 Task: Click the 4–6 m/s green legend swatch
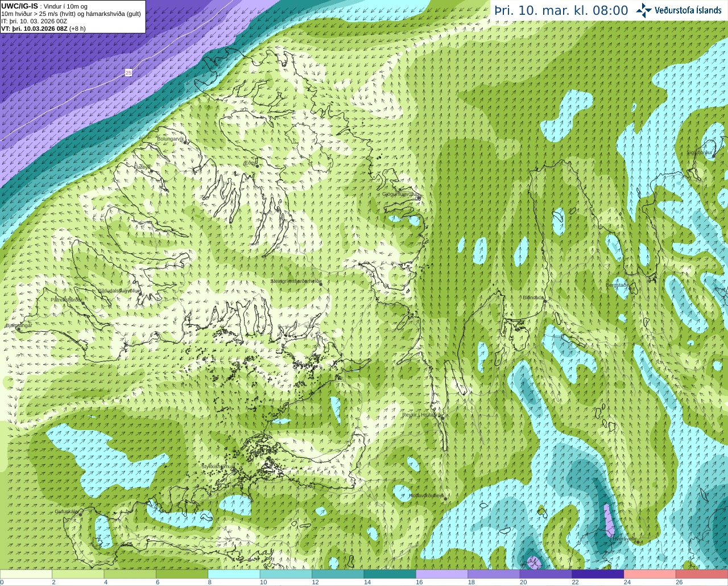pos(130,574)
